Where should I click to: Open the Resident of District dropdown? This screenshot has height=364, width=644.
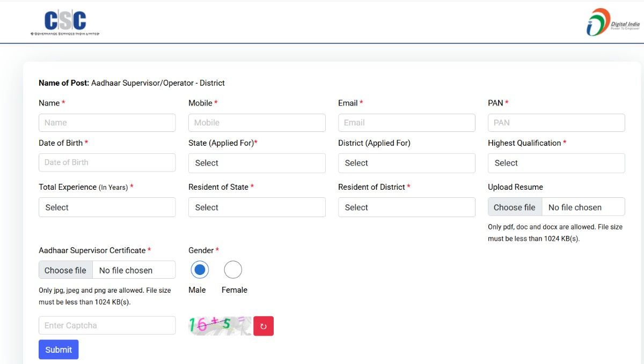click(406, 207)
